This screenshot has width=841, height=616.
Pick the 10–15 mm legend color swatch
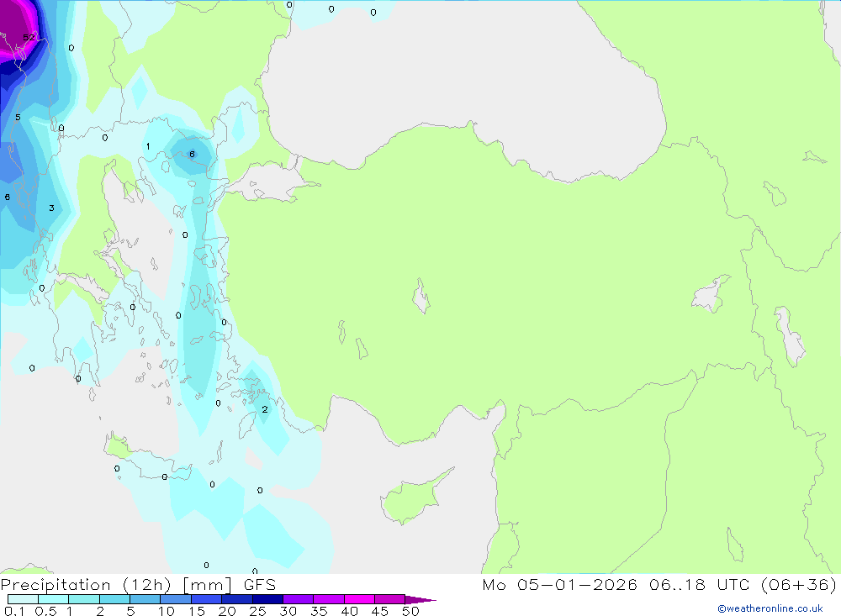(176, 599)
